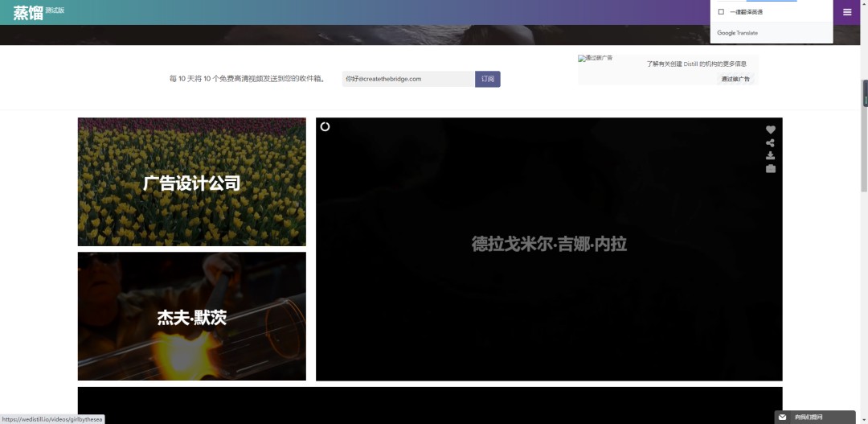Click the 订阅 subscribe button
The width and height of the screenshot is (868, 424).
[488, 79]
